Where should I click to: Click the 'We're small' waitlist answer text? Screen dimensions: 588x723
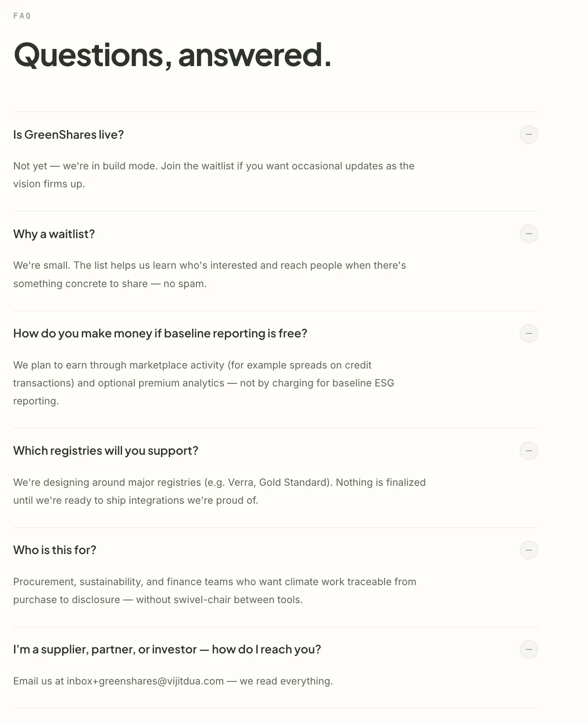[x=210, y=274]
